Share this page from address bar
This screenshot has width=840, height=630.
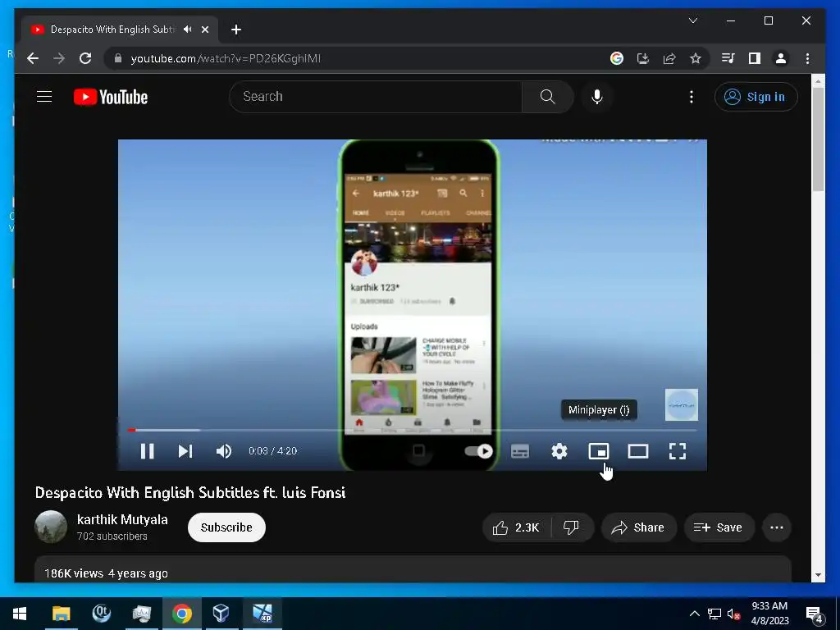coord(669,58)
